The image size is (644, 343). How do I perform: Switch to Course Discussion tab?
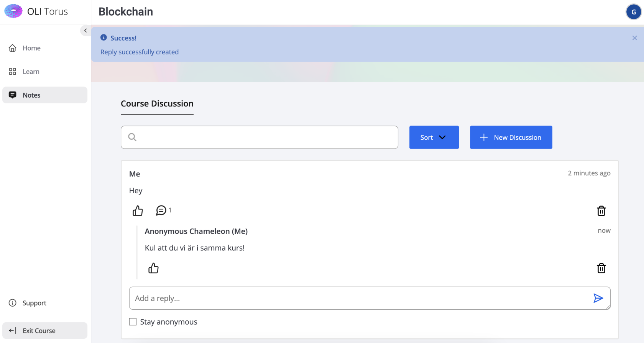tap(157, 104)
